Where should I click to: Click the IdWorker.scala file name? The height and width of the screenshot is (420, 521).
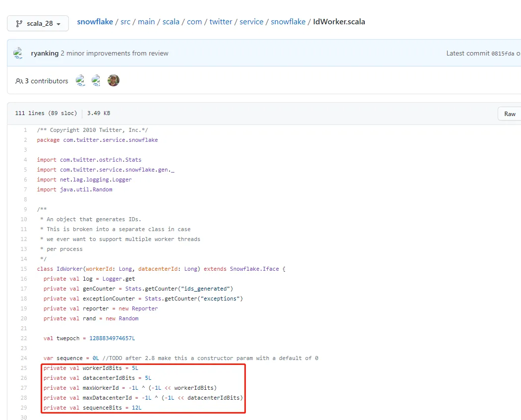(x=339, y=22)
